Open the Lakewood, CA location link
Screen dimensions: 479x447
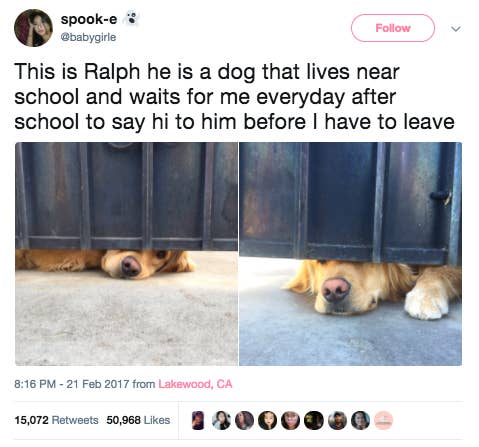(195, 384)
